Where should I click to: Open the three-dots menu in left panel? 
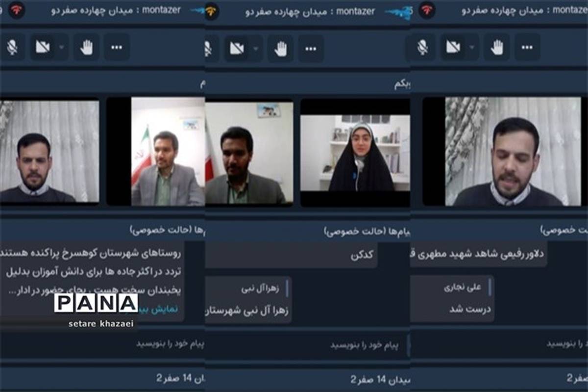(117, 48)
